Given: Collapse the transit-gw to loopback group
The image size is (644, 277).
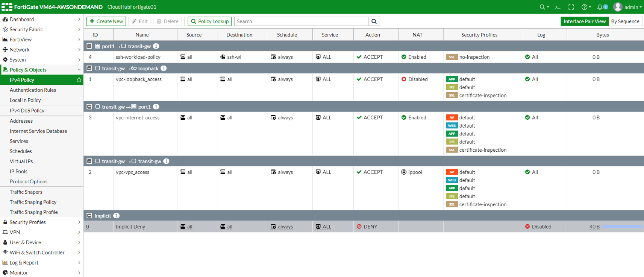Looking at the screenshot, I should (89, 68).
